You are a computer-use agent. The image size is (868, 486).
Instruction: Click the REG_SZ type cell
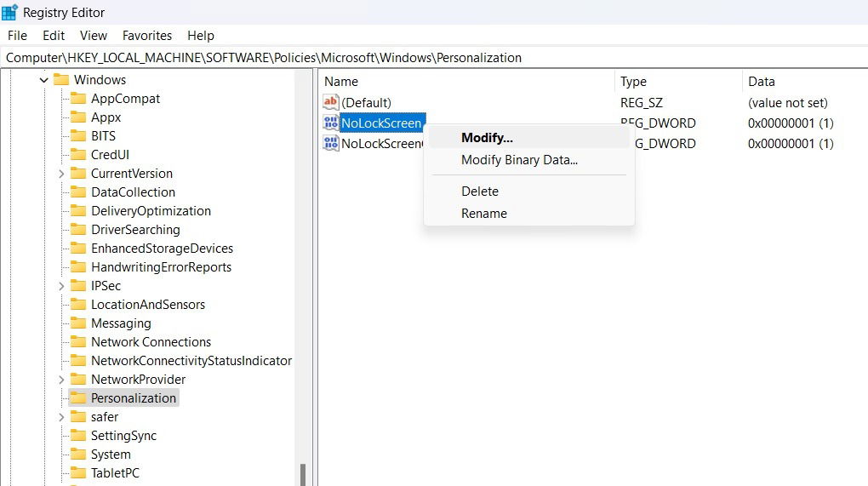click(641, 103)
